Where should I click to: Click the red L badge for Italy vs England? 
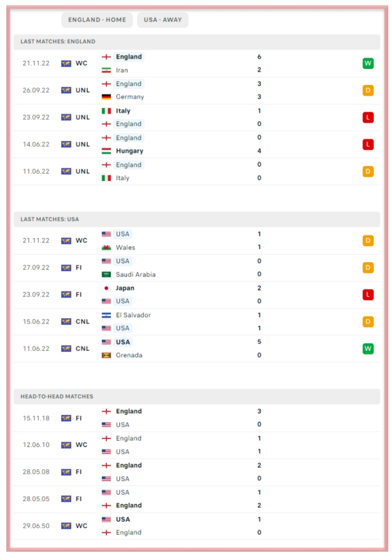[x=368, y=117]
